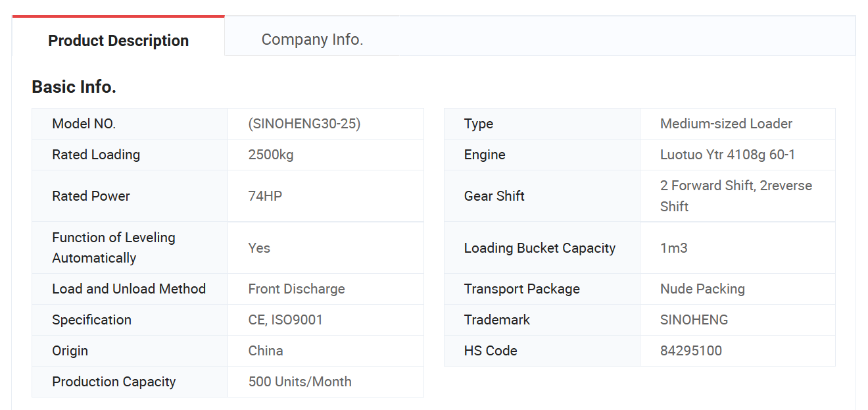
Task: Select the Nude Packing value
Action: point(702,289)
